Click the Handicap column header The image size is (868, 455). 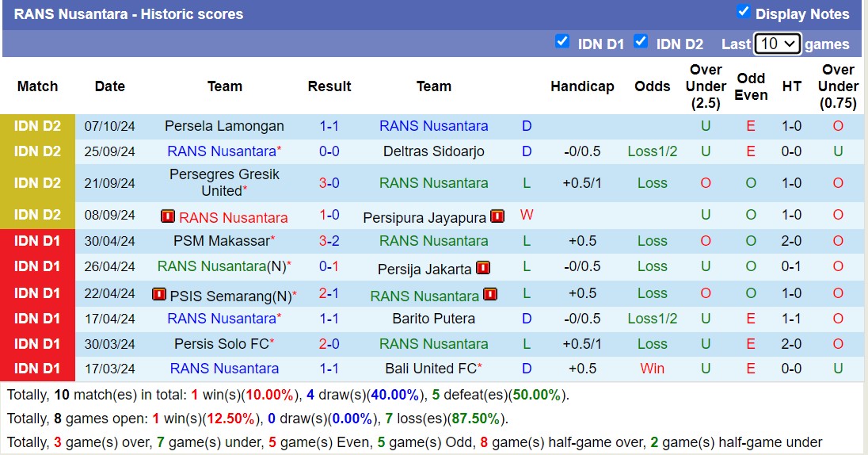pyautogui.click(x=582, y=86)
